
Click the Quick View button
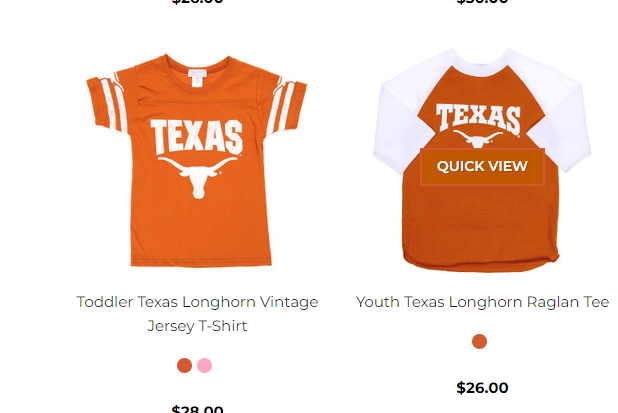tap(482, 166)
